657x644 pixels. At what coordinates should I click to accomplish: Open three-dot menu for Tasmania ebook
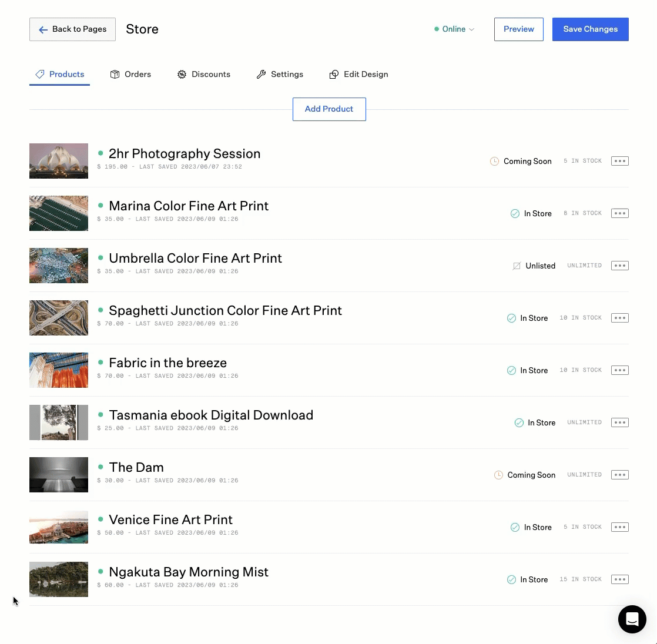click(619, 422)
